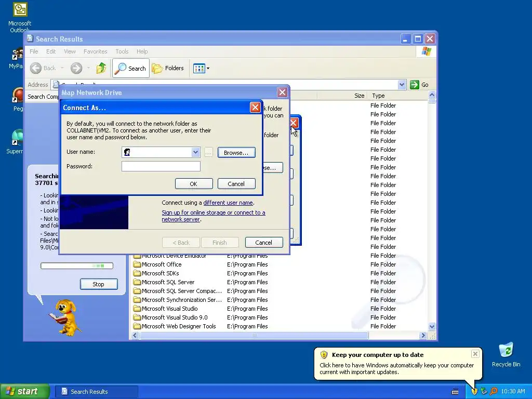Open the Recycle Bin desktop icon
The image size is (532, 399).
click(506, 355)
